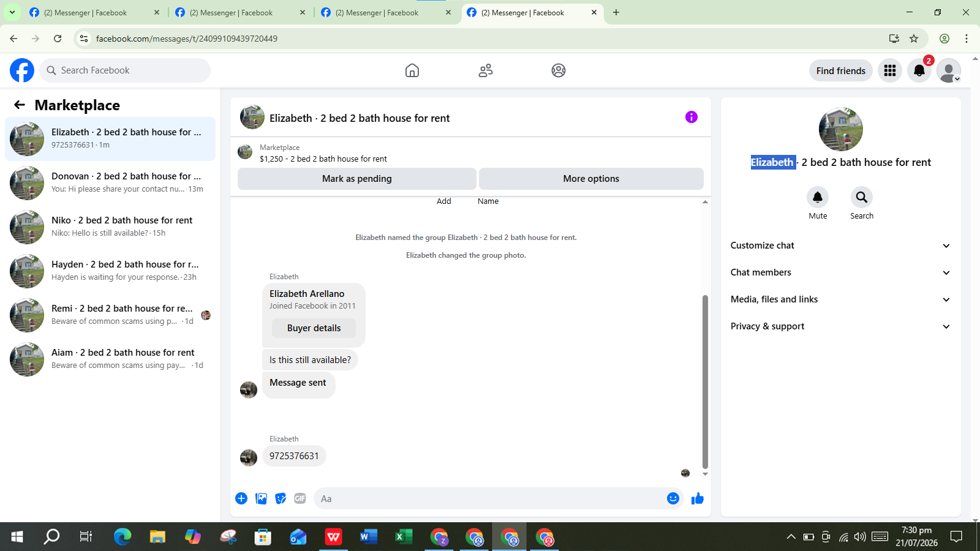The height and width of the screenshot is (551, 980).
Task: Expand the Privacy & support section
Action: (x=840, y=326)
